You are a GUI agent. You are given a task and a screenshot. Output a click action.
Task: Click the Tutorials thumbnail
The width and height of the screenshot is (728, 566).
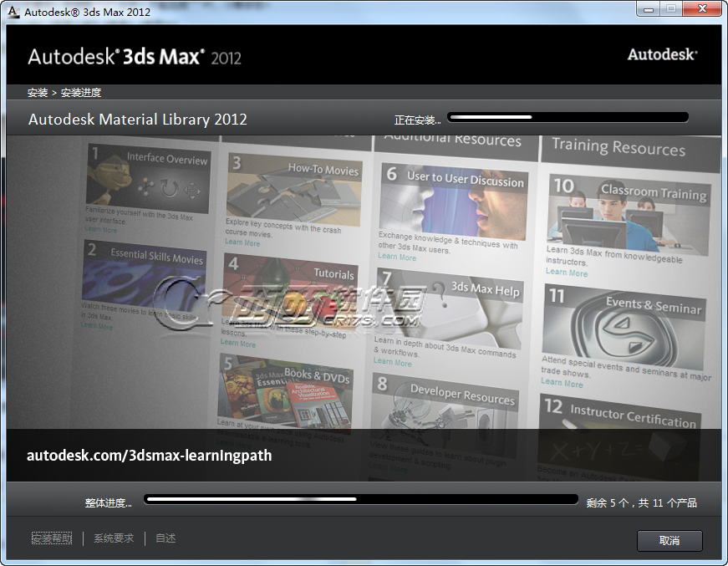(x=289, y=293)
